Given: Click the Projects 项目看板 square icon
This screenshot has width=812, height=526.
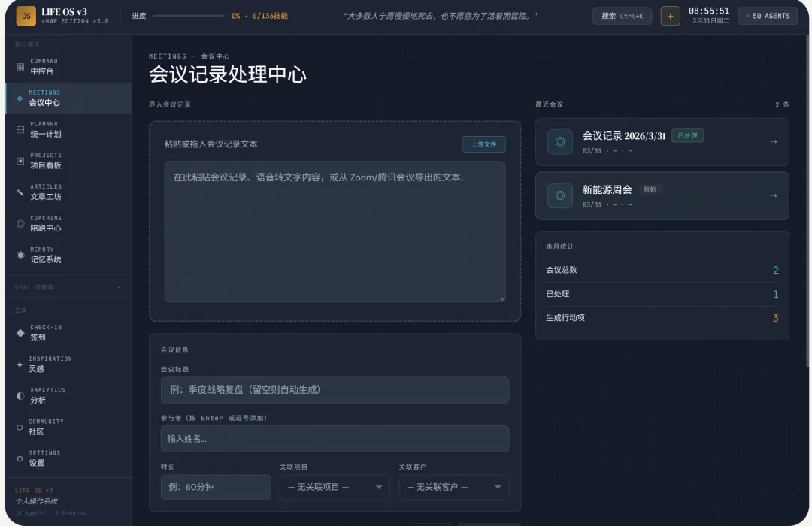Looking at the screenshot, I should click(x=20, y=161).
